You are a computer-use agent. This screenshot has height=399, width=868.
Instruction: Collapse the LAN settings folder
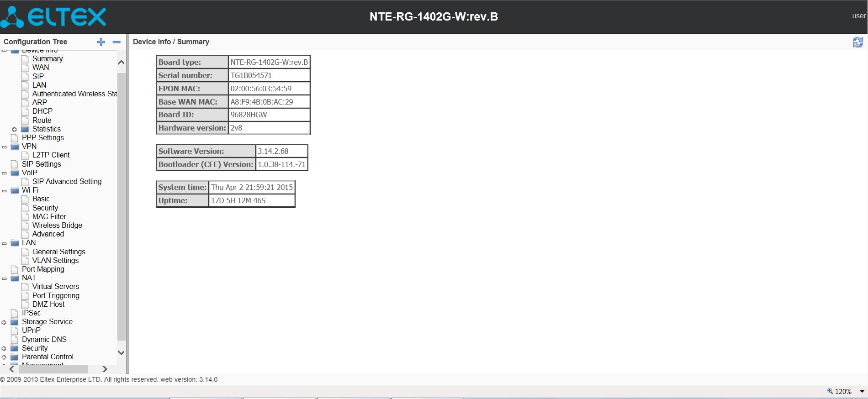pyautogui.click(x=4, y=243)
